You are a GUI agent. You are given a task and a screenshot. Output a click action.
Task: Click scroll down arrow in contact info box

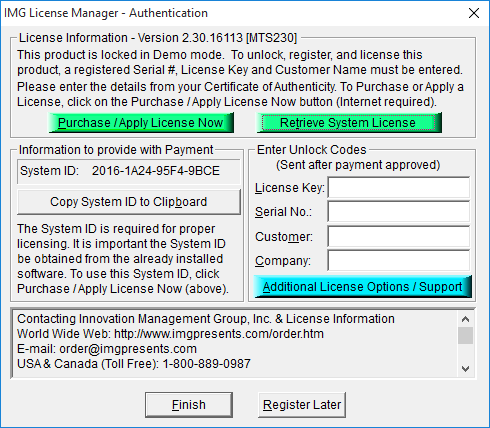pos(465,369)
